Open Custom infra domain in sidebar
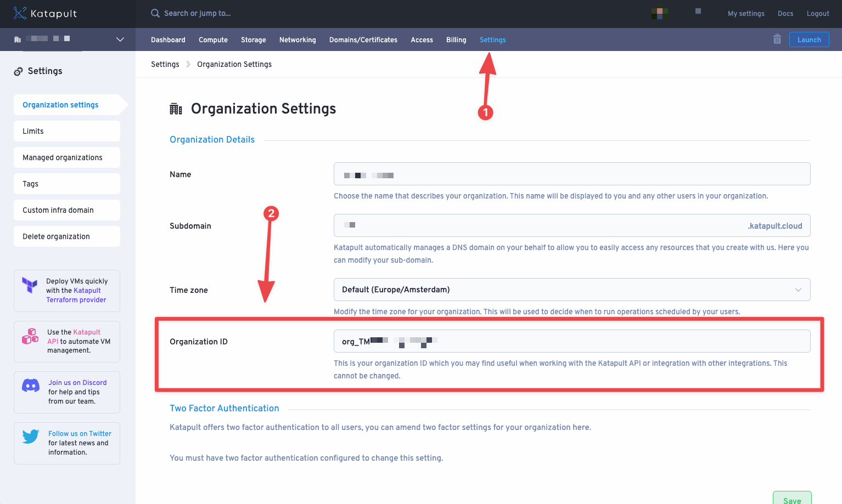This screenshot has height=504, width=842. pyautogui.click(x=67, y=210)
